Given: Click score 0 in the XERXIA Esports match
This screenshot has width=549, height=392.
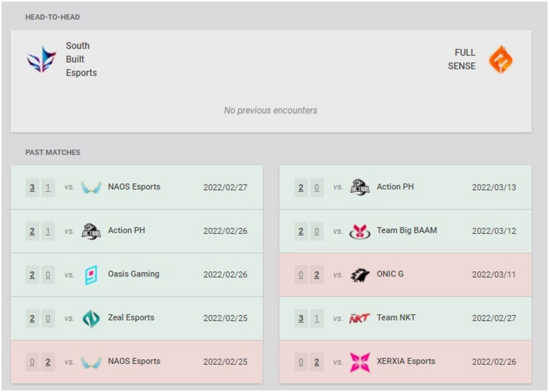Looking at the screenshot, I should (301, 362).
